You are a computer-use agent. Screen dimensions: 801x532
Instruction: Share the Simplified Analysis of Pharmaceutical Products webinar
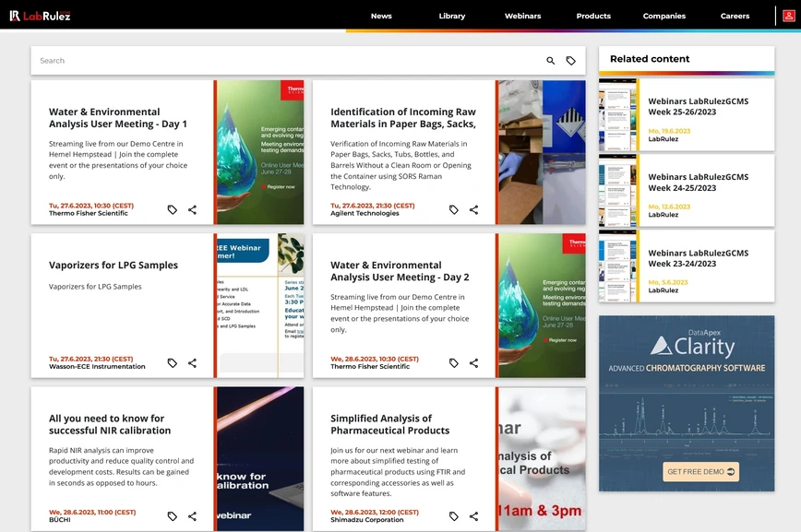(473, 516)
